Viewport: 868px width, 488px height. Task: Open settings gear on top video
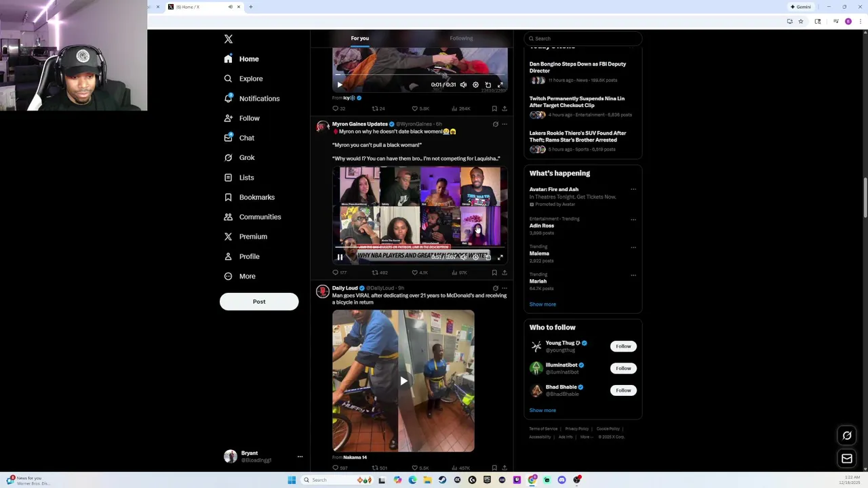[475, 85]
